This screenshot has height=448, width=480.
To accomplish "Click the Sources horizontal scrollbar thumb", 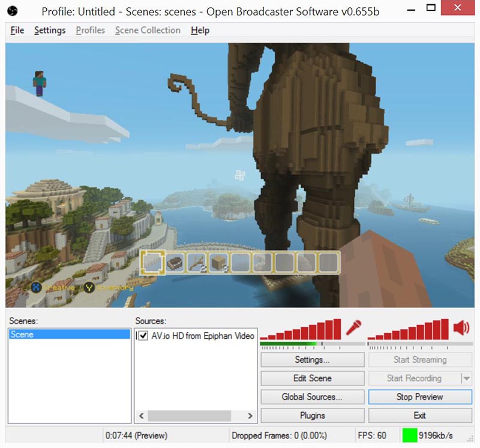I will pyautogui.click(x=190, y=416).
